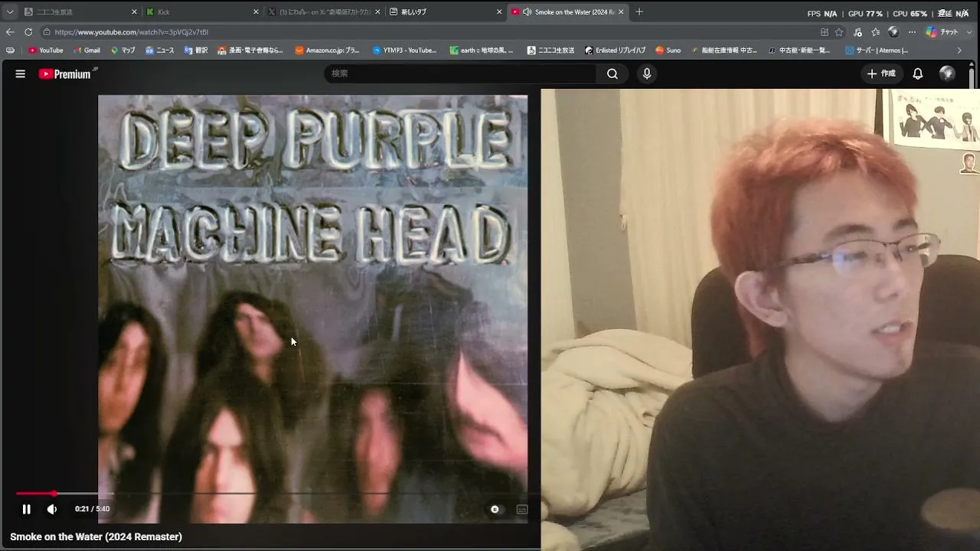This screenshot has height=551, width=980.
Task: Click the video title Smoke on the Water
Action: click(96, 537)
